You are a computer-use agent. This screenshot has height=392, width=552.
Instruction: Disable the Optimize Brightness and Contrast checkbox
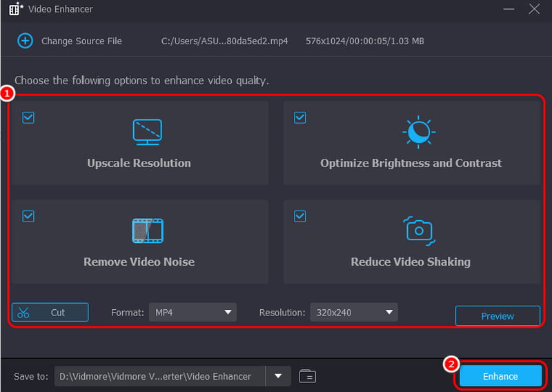pyautogui.click(x=300, y=117)
